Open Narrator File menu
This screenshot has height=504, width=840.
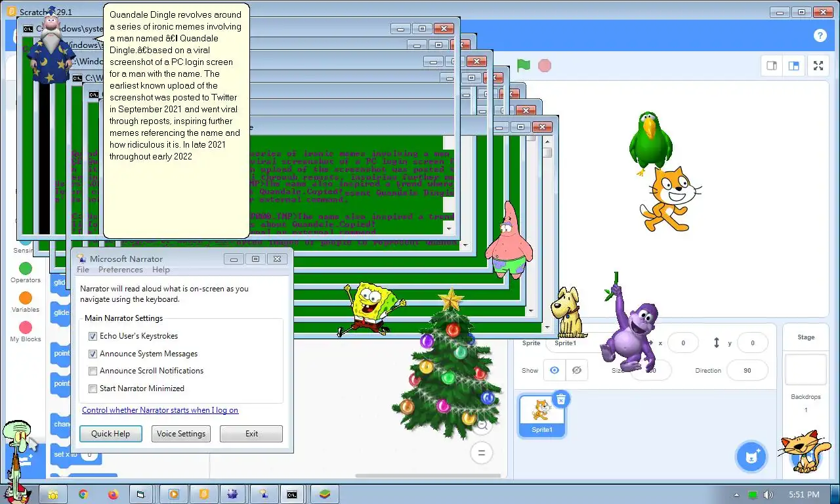pos(83,270)
